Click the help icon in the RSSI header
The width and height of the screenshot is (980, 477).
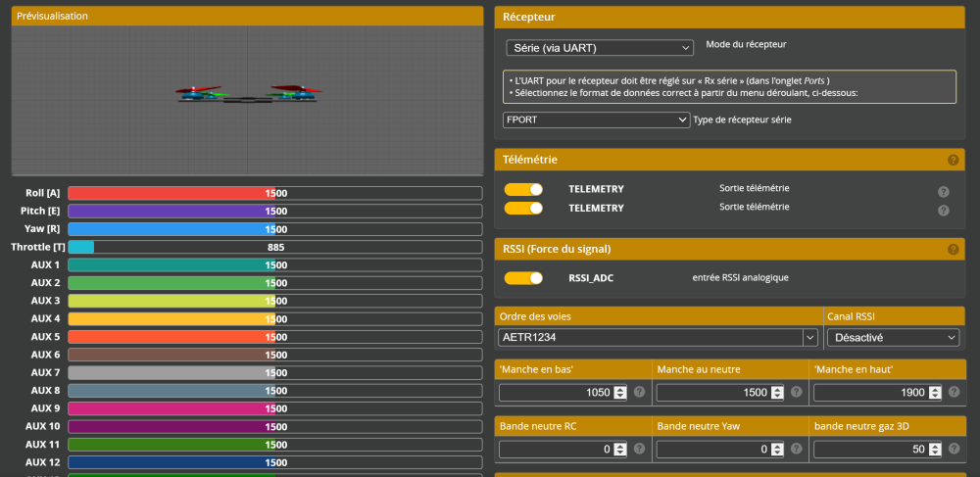click(x=953, y=250)
